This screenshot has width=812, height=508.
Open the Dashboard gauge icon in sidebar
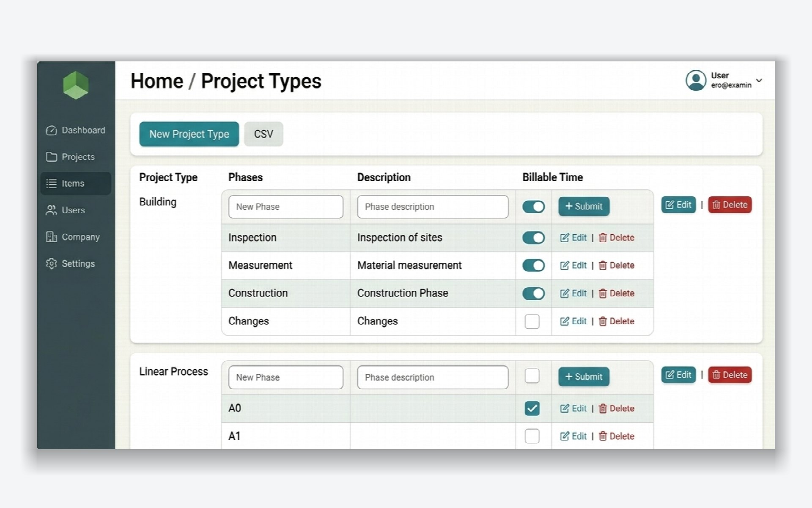[51, 130]
